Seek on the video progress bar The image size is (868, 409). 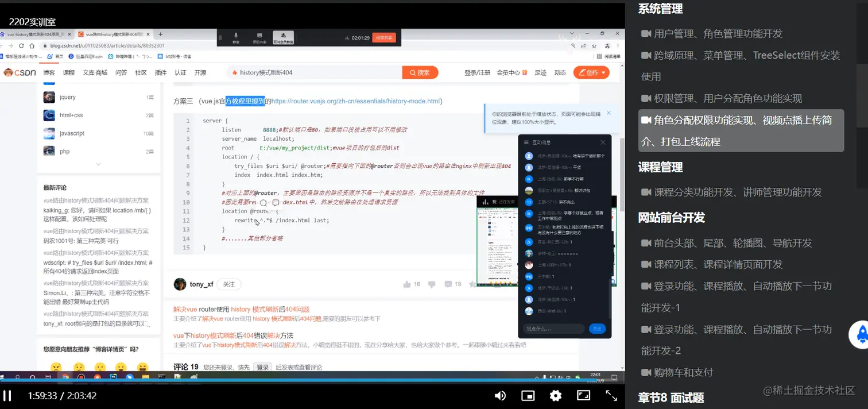tap(312, 380)
